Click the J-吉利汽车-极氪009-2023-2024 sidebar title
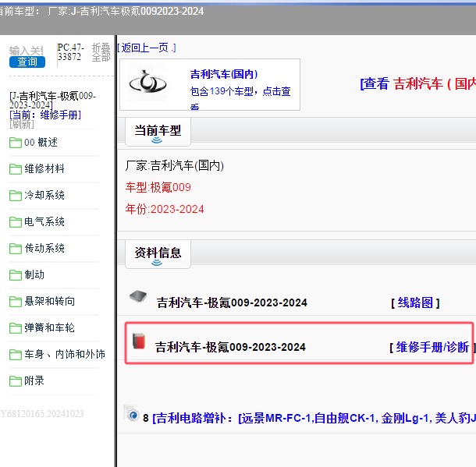The image size is (476, 467). click(x=53, y=101)
